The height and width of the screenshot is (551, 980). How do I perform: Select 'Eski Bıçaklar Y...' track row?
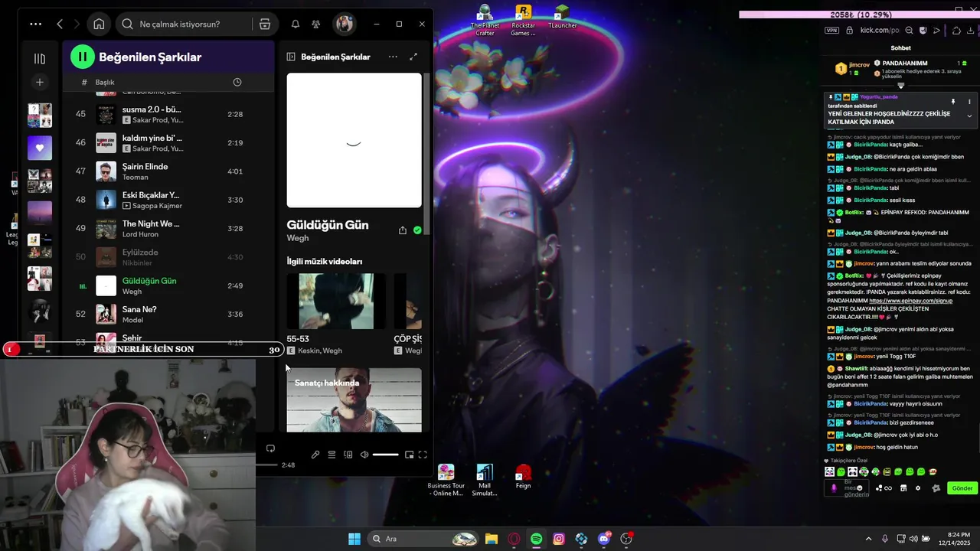click(168, 200)
